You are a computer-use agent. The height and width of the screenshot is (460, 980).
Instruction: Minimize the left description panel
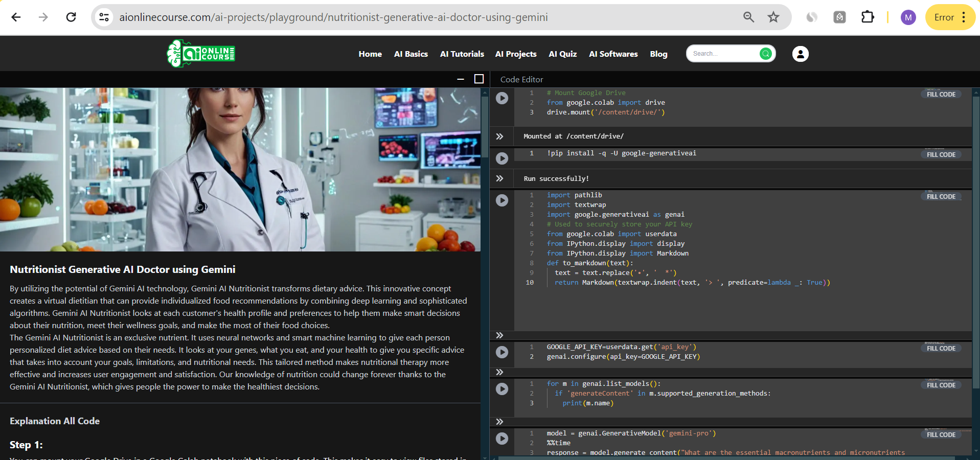point(461,79)
